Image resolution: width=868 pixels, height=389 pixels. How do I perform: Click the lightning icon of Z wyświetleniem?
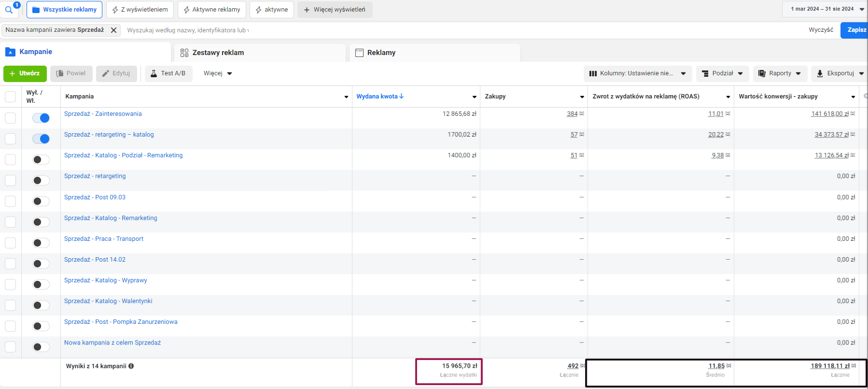tap(115, 10)
